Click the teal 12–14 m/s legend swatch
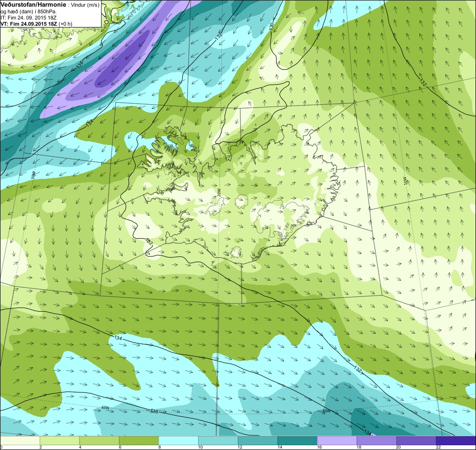The height and width of the screenshot is (450, 476). click(x=258, y=440)
